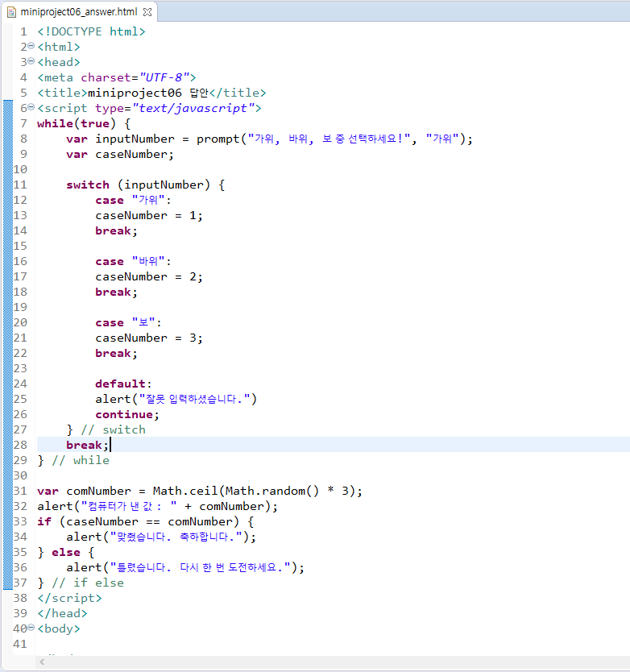630x672 pixels.
Task: Click the prompt function call on line 8
Action: [x=334, y=139]
